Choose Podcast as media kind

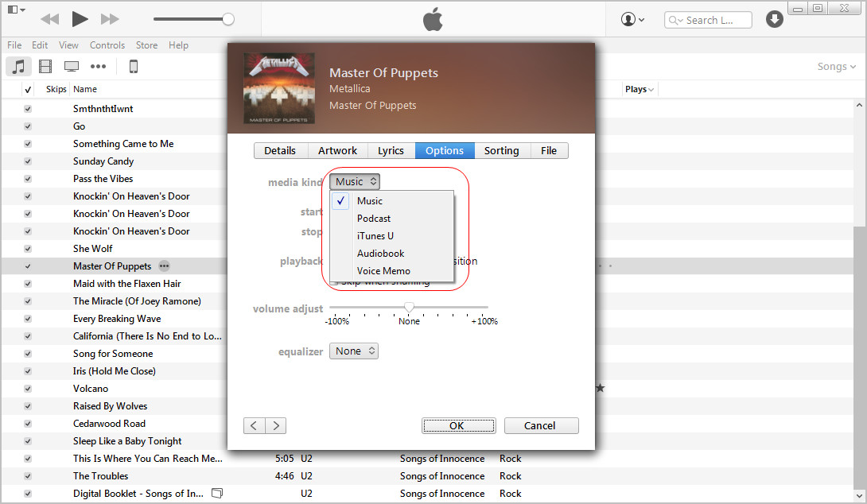coord(391,219)
